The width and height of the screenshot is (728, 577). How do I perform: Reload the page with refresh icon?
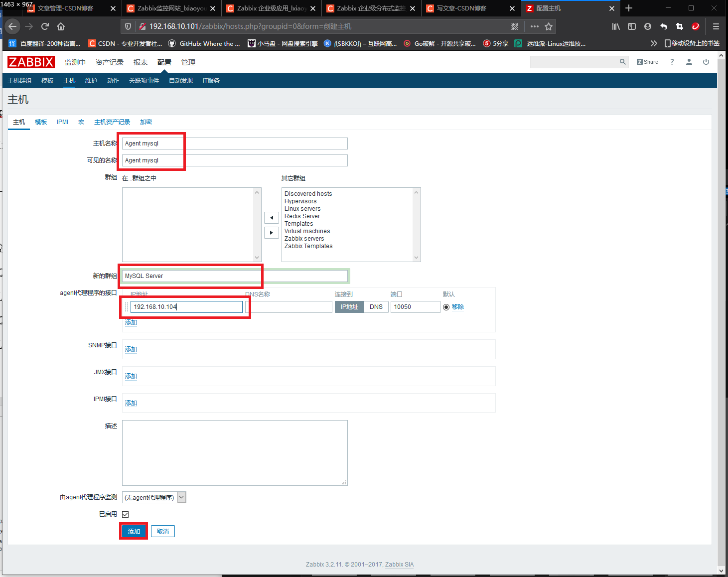pos(45,26)
